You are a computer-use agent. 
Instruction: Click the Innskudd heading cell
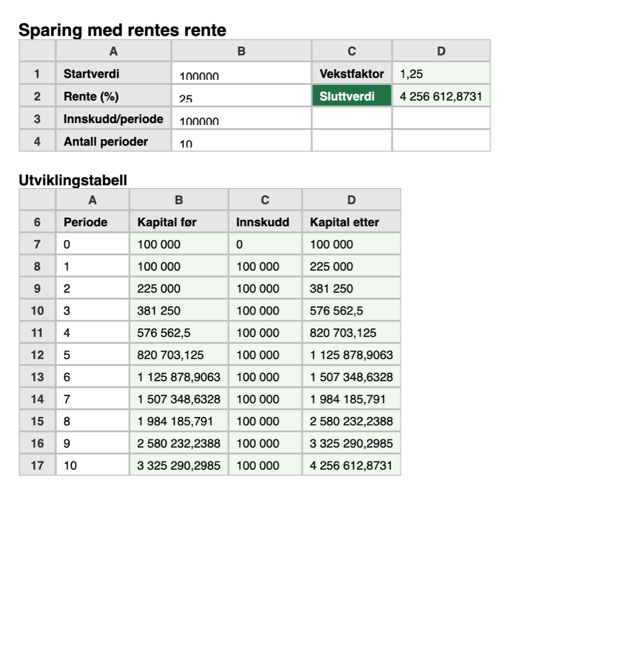[x=265, y=222]
